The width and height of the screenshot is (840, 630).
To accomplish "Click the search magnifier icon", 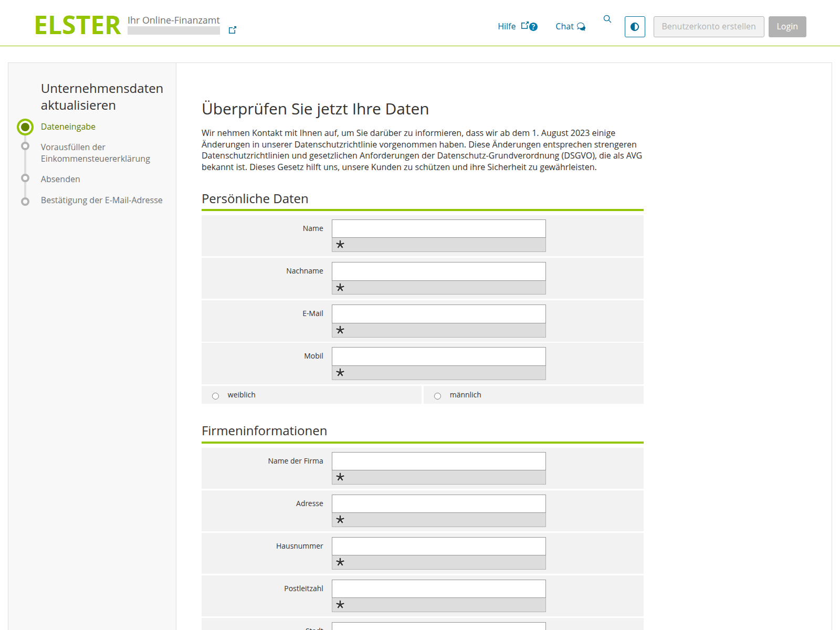I will pos(607,19).
